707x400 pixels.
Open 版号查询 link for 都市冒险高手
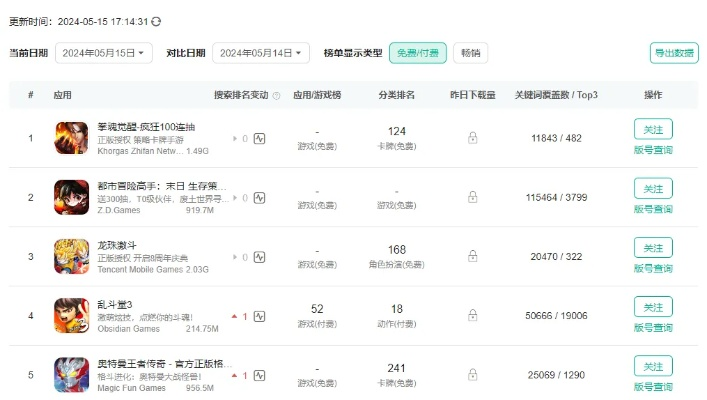[x=653, y=209]
